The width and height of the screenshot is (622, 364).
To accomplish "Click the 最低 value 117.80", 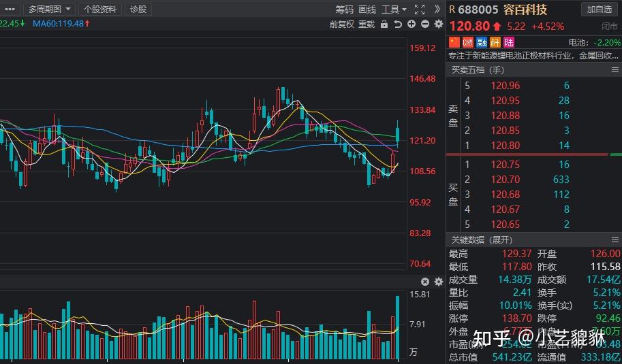I will [x=516, y=267].
